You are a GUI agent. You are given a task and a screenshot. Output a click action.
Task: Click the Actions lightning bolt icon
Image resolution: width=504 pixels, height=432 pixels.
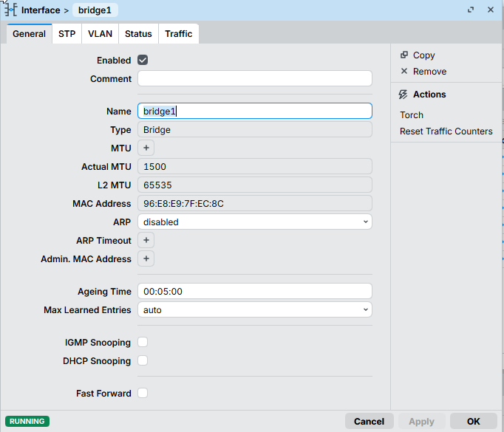coord(403,95)
